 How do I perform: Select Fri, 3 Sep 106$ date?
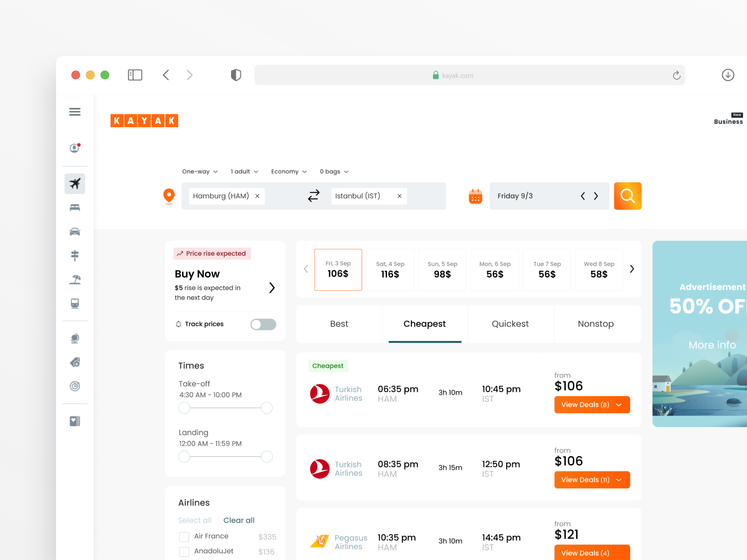click(x=338, y=270)
